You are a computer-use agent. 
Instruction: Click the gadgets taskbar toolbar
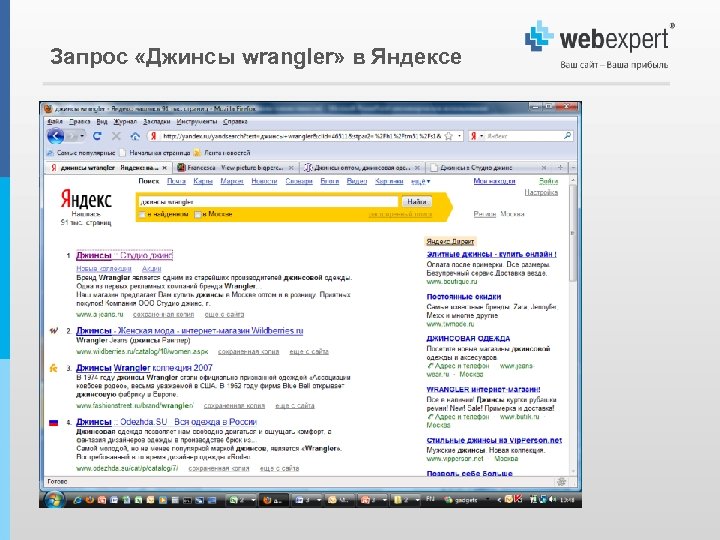461,500
